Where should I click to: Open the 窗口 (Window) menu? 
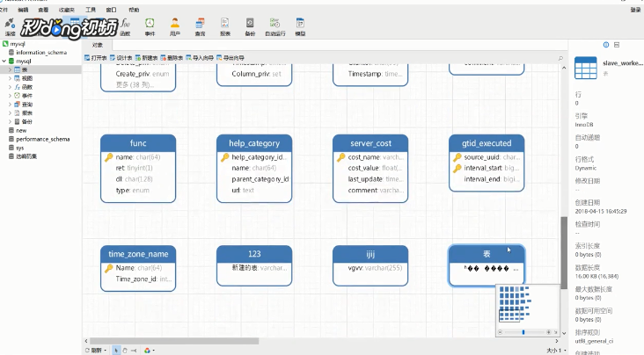point(112,10)
